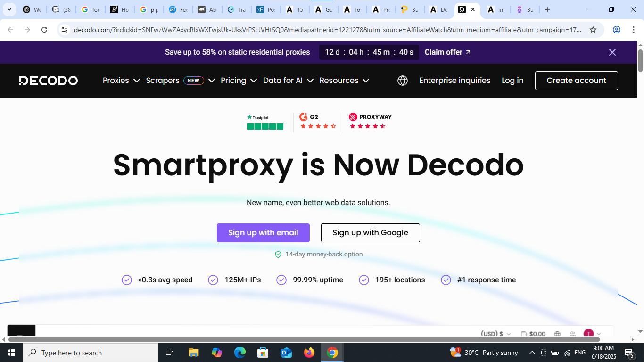
Task: Launch File Explorer from taskbar
Action: [193, 353]
